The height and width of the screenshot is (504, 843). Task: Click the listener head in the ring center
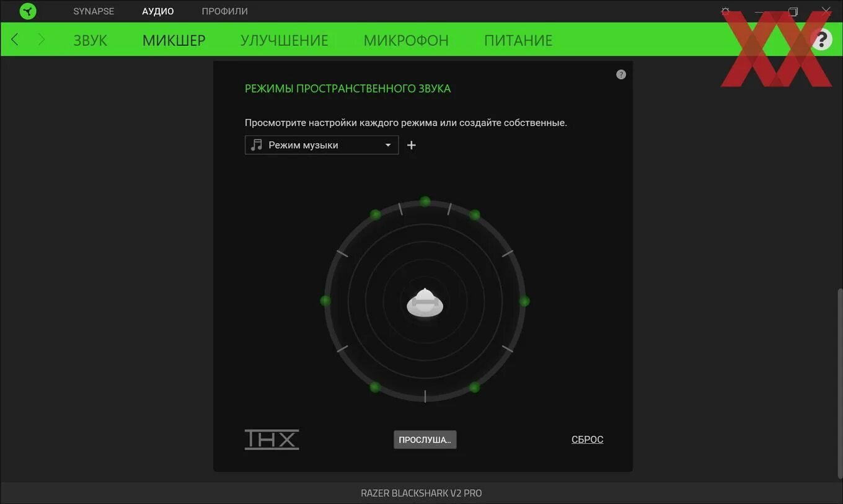tap(425, 302)
